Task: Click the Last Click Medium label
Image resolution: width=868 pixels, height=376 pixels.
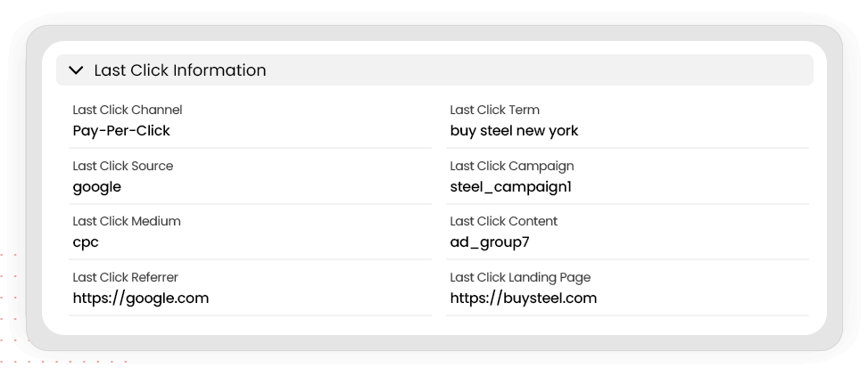Action: point(125,222)
